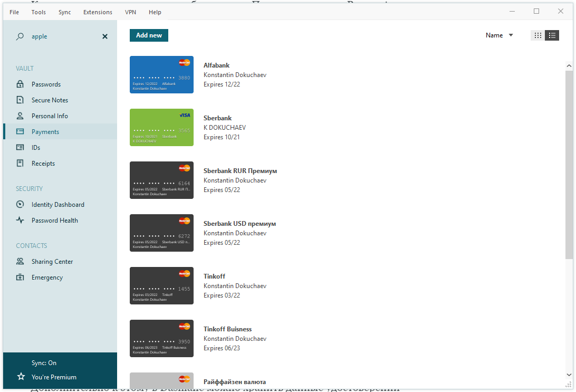Open the Help menu

point(155,12)
